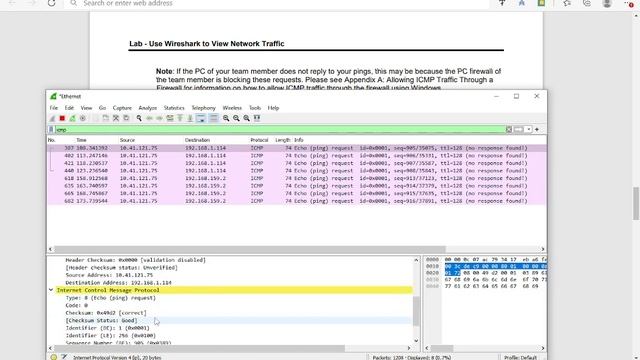Click the Go to Specified Packet icon
The image size is (640, 360).
170,118
